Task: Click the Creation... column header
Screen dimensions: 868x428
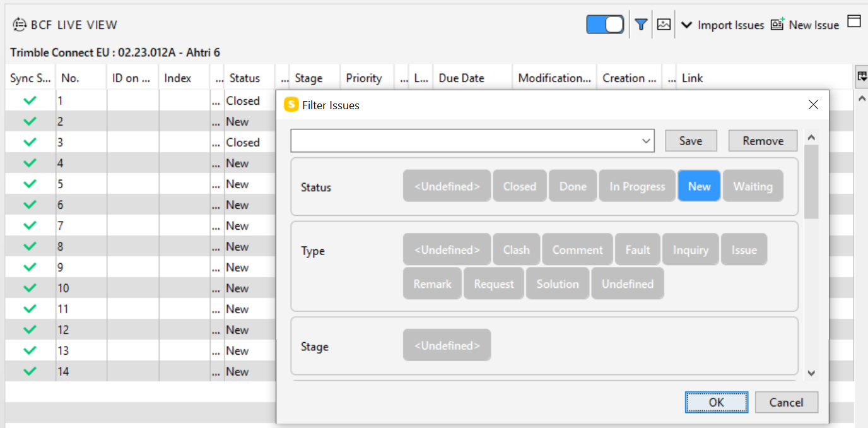Action: pos(629,78)
